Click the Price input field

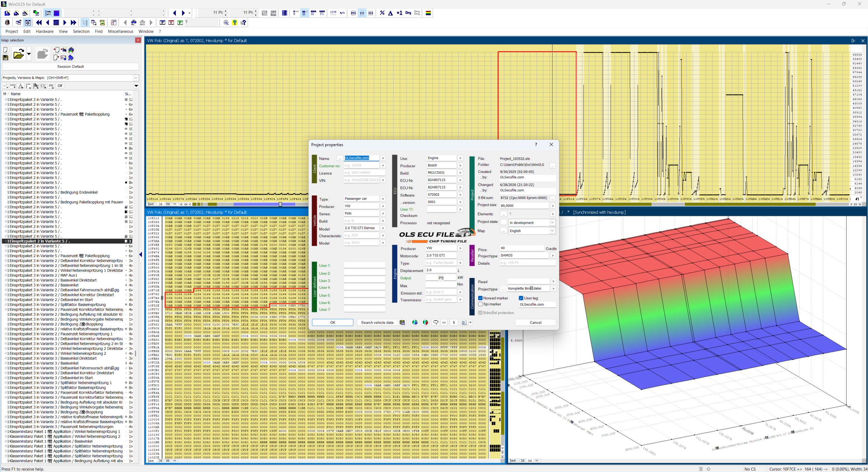[x=521, y=248]
